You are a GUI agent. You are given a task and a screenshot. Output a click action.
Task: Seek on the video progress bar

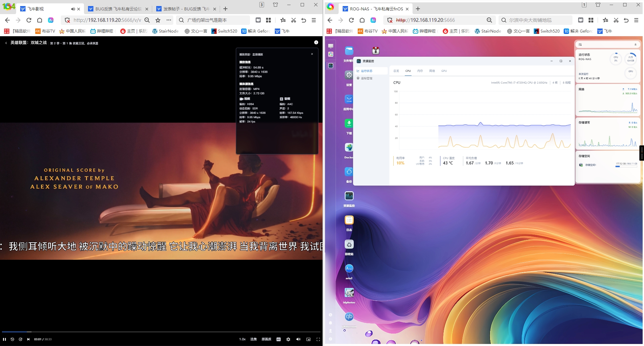(161, 332)
